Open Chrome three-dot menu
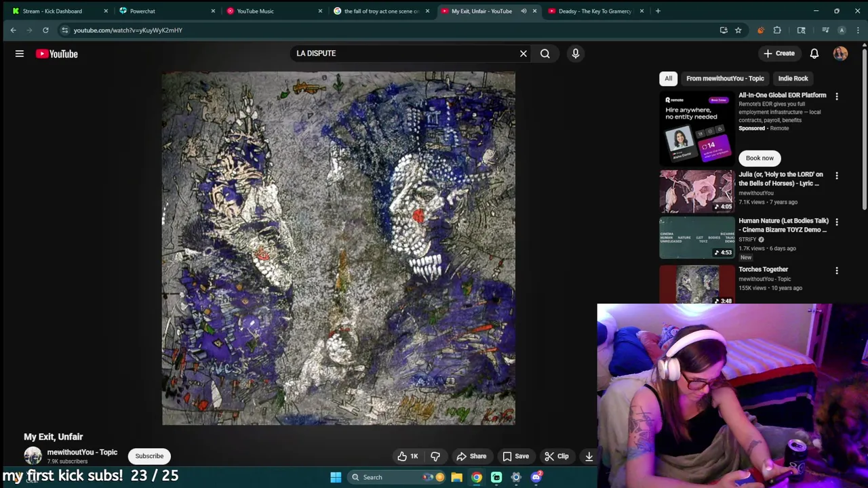868x488 pixels. coord(858,30)
